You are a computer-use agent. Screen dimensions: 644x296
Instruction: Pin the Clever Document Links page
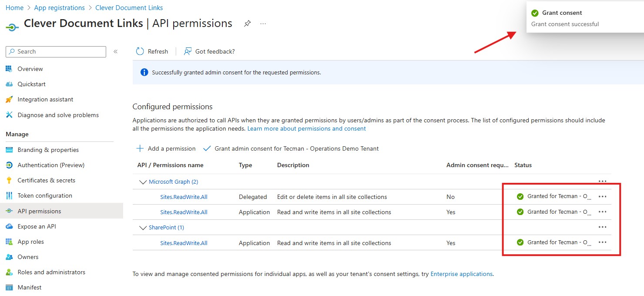[247, 24]
